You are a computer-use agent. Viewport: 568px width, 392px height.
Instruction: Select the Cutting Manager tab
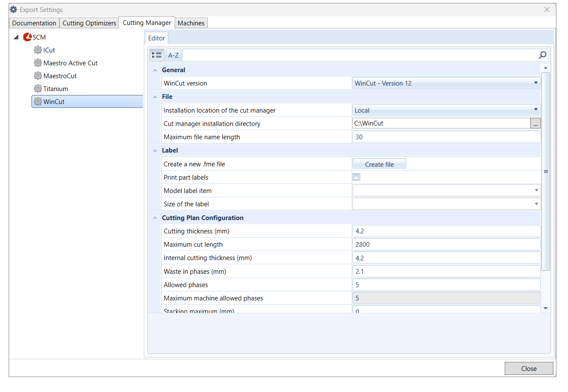click(x=147, y=22)
